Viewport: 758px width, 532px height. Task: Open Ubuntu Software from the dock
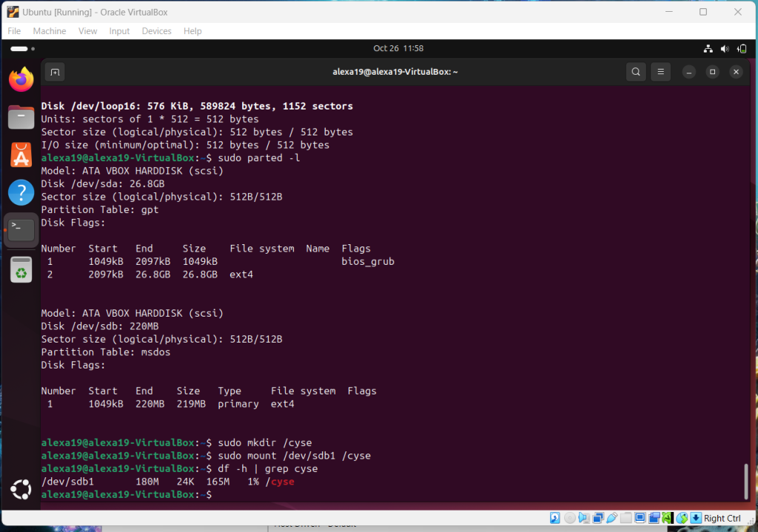(x=21, y=155)
